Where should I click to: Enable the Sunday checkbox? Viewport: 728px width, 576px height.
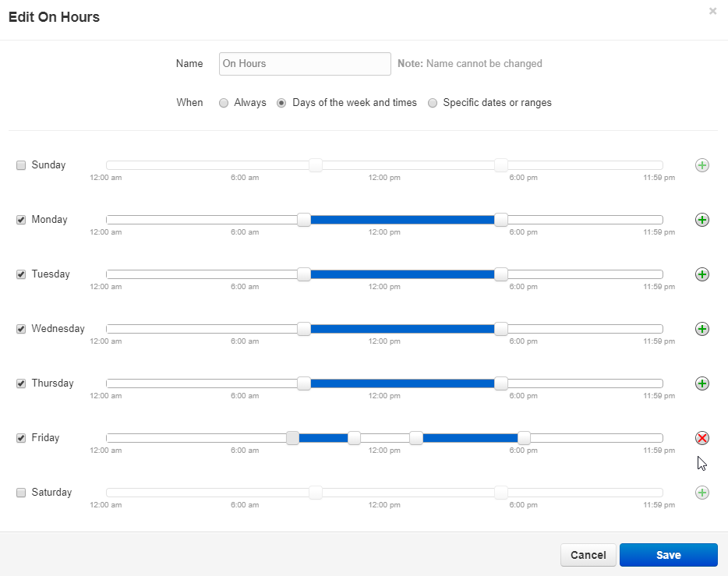click(x=21, y=165)
